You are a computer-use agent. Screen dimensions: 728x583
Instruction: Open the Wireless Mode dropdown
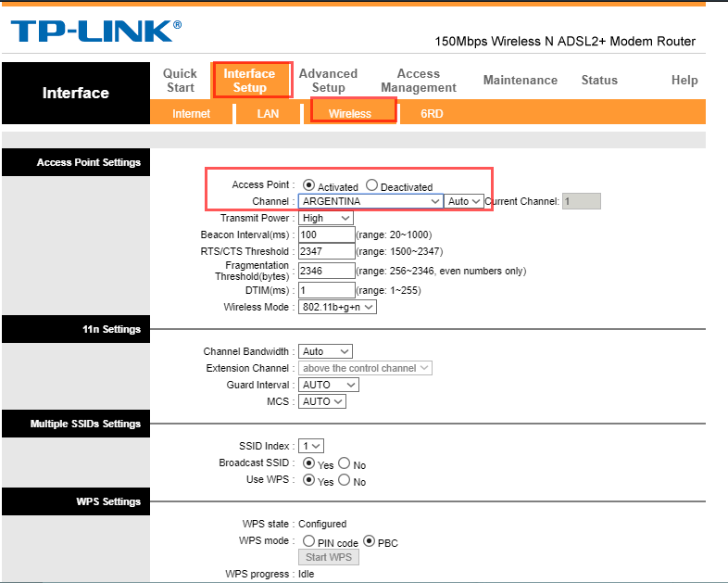pos(337,307)
